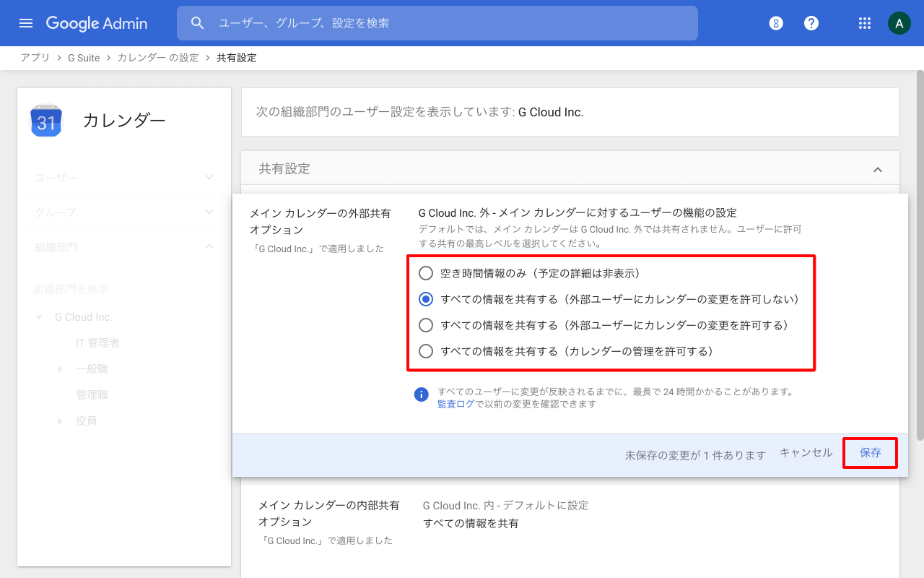Click the blue info icon

[422, 394]
